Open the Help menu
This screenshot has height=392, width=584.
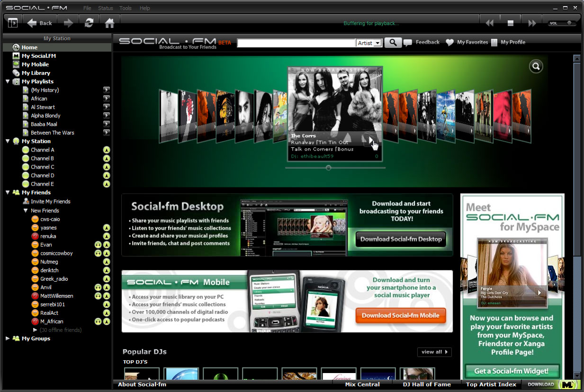[145, 8]
